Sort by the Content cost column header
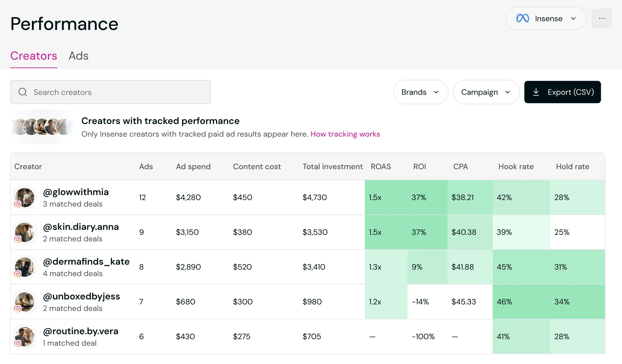Viewport: 622px width, 364px height. tap(257, 167)
